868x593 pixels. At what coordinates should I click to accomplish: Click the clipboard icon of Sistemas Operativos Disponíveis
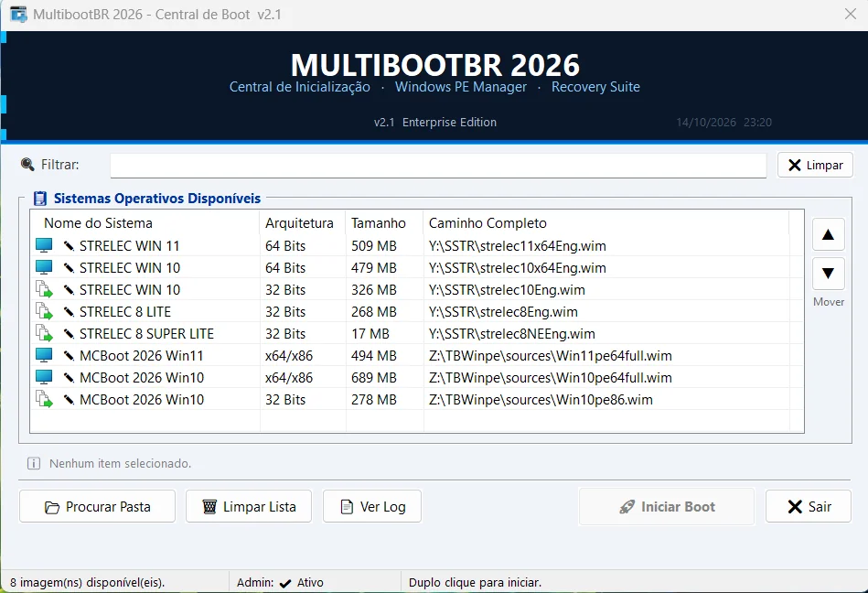click(x=40, y=199)
